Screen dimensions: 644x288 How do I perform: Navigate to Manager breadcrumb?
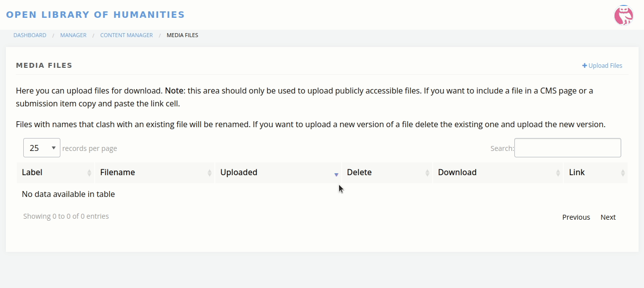tap(73, 35)
